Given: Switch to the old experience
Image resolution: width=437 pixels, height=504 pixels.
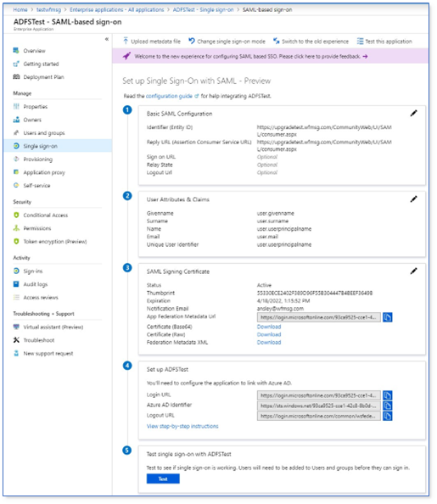Looking at the screenshot, I should coord(311,41).
